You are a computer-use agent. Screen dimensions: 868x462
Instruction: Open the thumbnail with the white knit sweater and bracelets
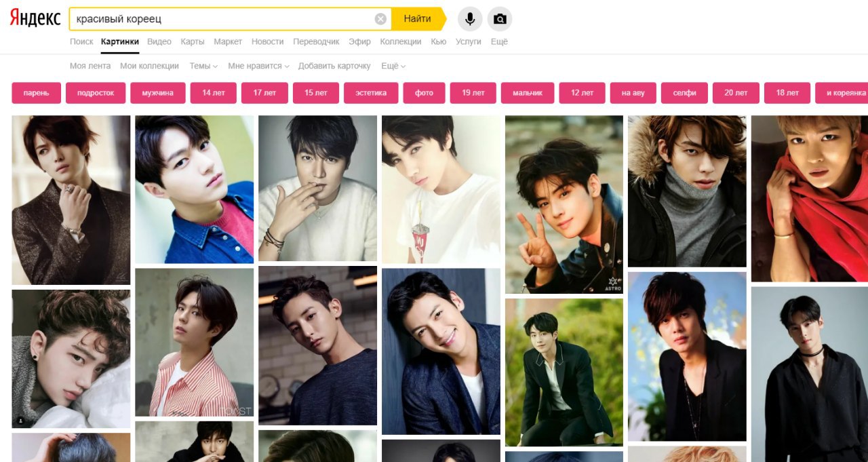pyautogui.click(x=317, y=188)
